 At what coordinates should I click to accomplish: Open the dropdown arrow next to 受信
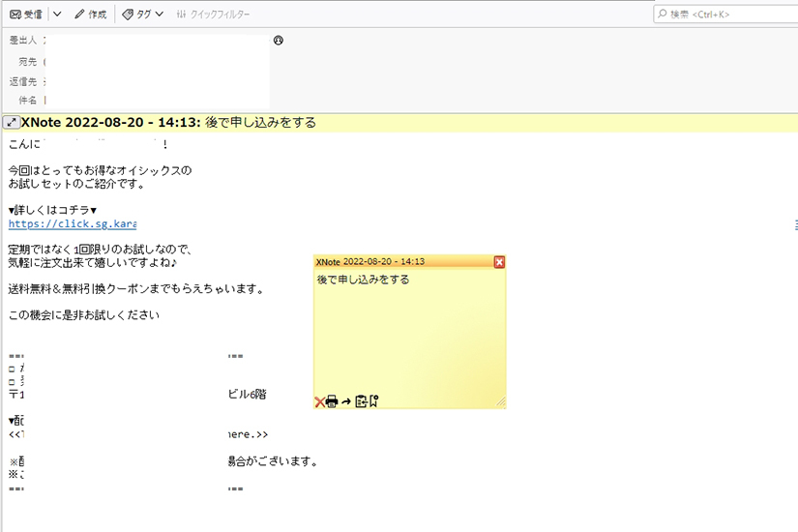(57, 15)
